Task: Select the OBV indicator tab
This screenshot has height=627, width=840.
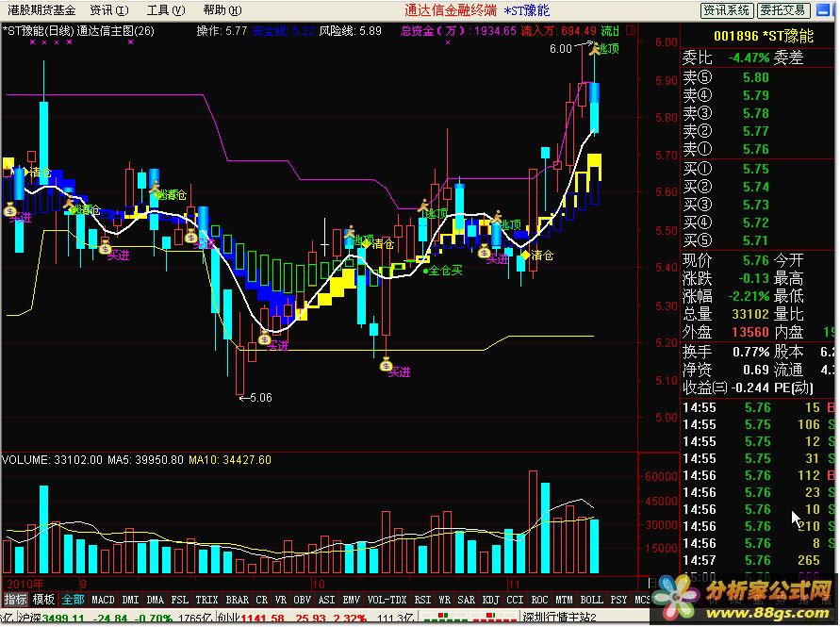Action: [x=303, y=600]
